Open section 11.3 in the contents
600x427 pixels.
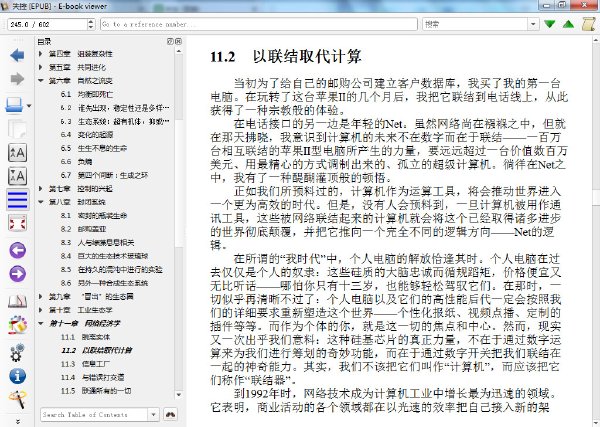[85, 364]
